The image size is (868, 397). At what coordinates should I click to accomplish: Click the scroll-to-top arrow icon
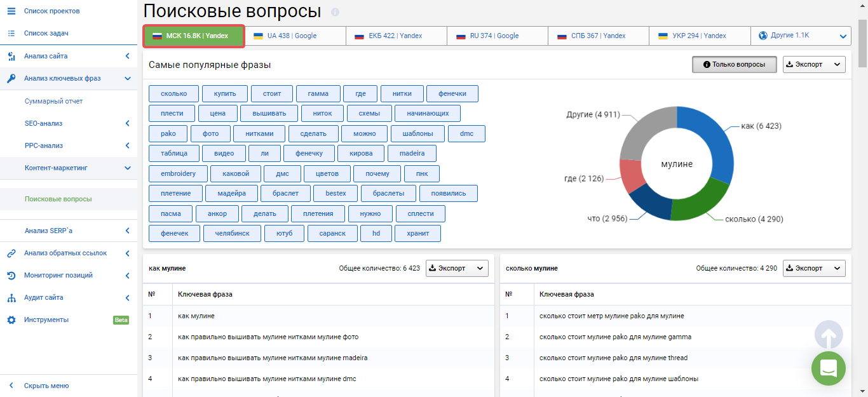click(x=829, y=335)
